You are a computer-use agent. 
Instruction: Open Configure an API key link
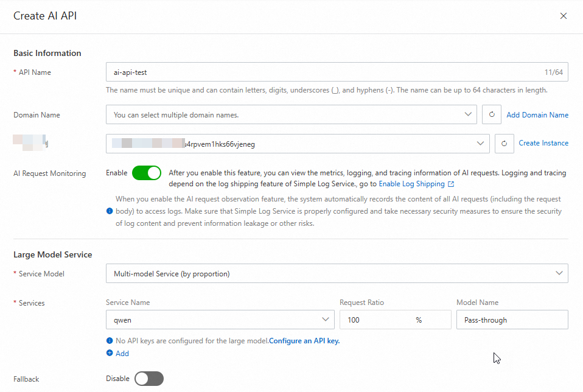pyautogui.click(x=304, y=341)
